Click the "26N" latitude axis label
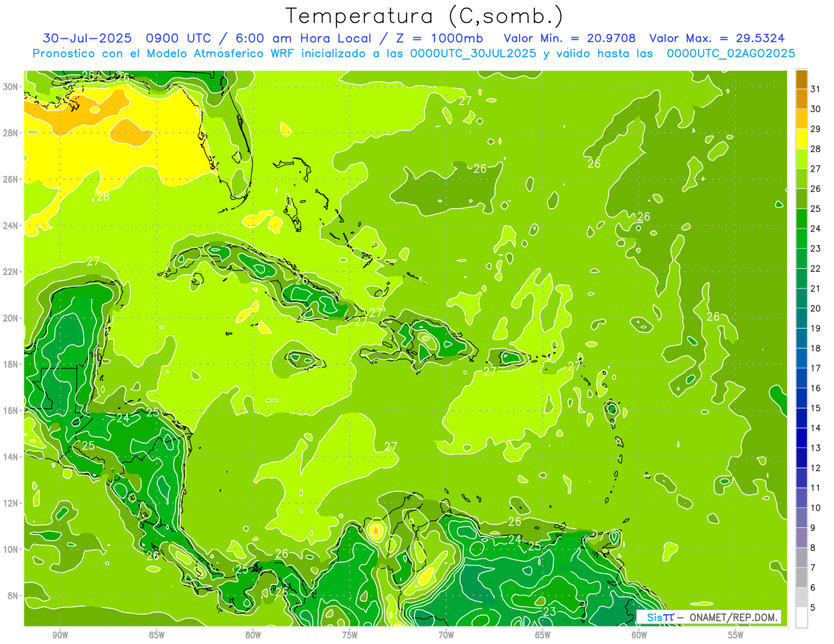Viewport: 834px width, 644px height. 10,179
